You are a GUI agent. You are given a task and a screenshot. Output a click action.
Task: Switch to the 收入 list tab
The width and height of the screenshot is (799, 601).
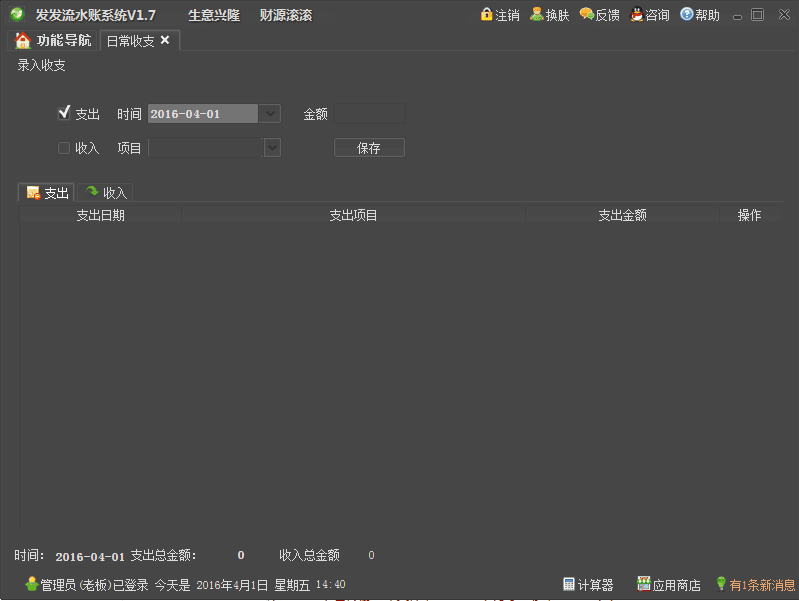point(105,193)
